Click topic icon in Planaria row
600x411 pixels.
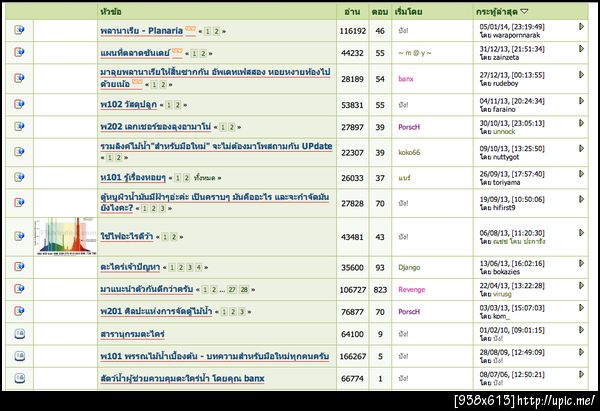(x=19, y=30)
